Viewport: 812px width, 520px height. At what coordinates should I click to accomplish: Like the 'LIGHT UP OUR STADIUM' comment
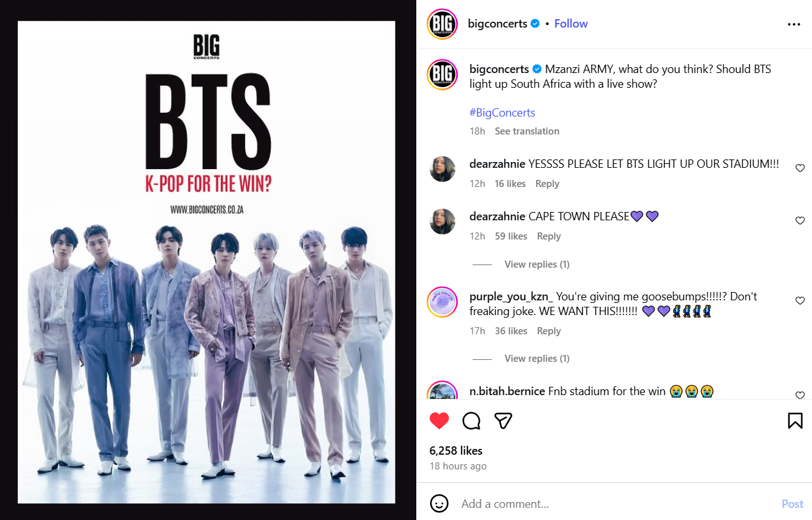pyautogui.click(x=800, y=168)
